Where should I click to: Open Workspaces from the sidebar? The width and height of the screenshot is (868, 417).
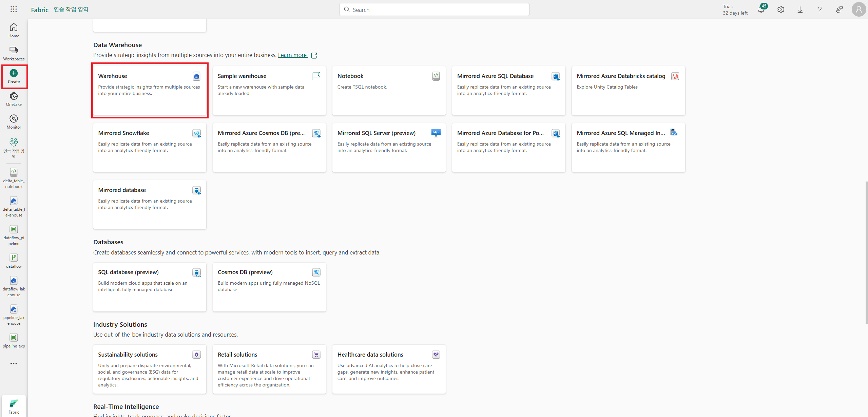[14, 54]
